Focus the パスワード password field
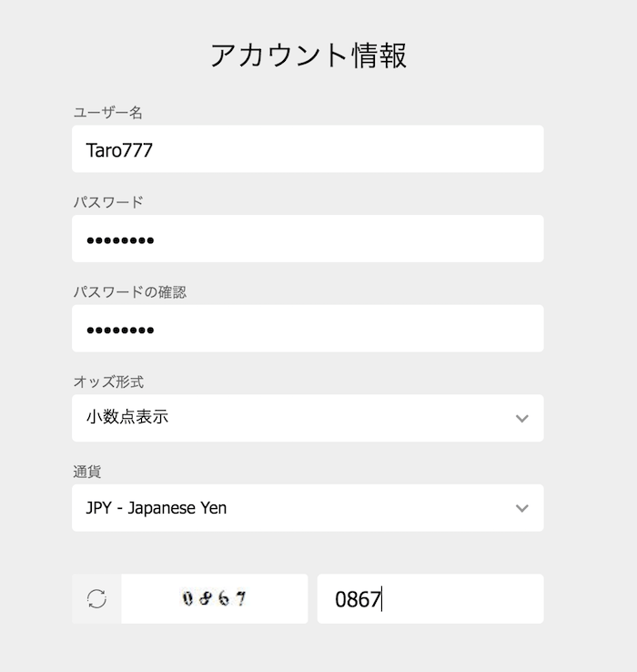Viewport: 637px width, 672px height. point(308,239)
